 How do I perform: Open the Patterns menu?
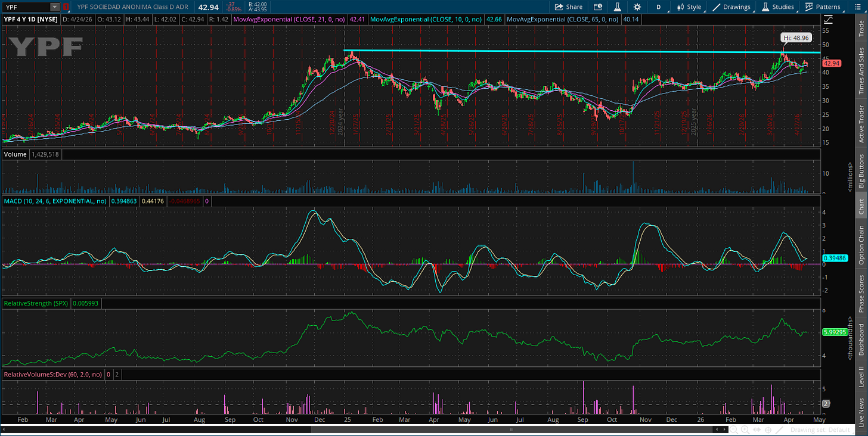click(x=823, y=7)
